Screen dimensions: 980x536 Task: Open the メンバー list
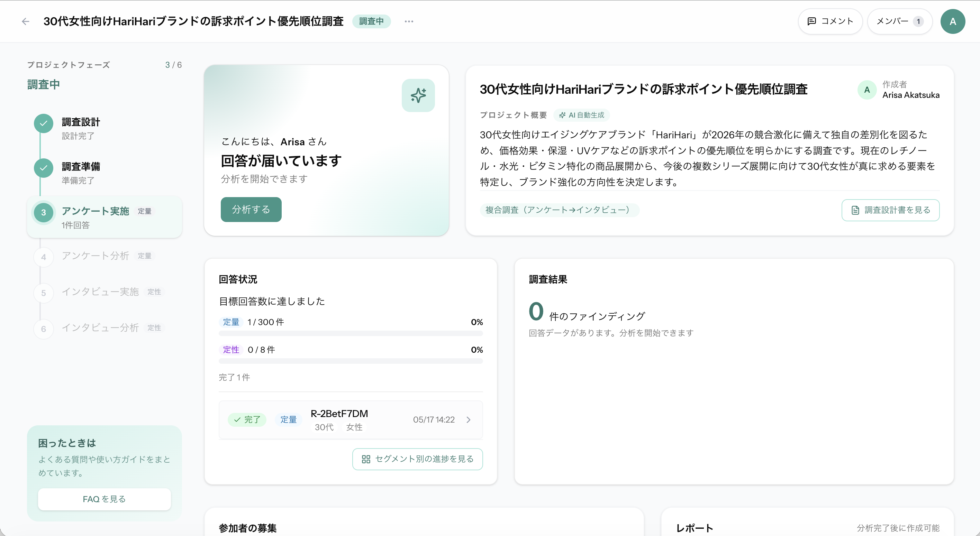coord(900,21)
